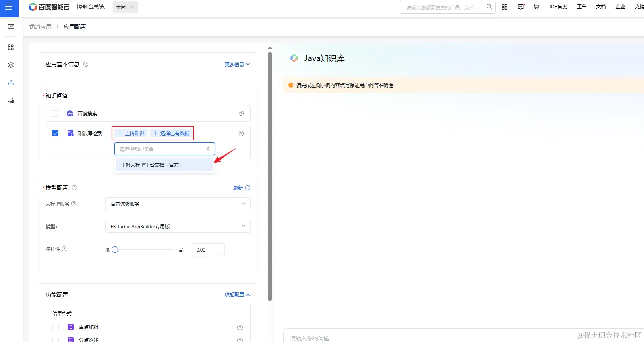The height and width of the screenshot is (342, 644).
Task: Go to 我的应用 breadcrumb
Action: coord(40,27)
